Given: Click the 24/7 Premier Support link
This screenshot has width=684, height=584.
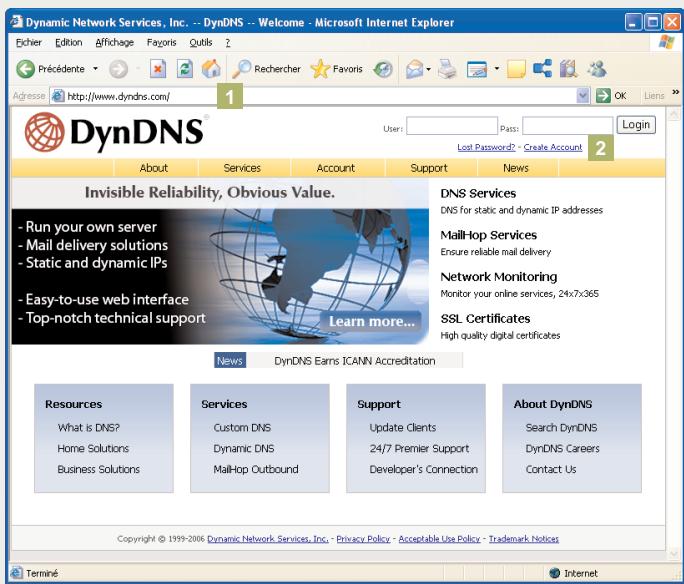Looking at the screenshot, I should point(419,448).
